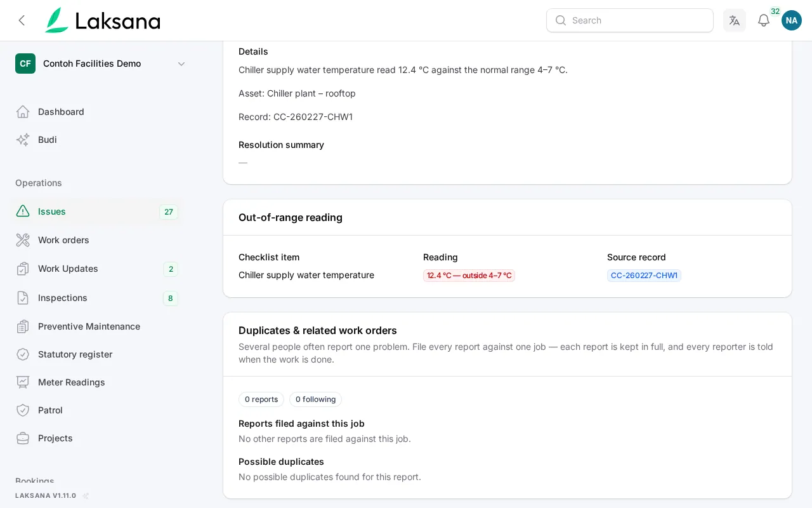Image resolution: width=812 pixels, height=508 pixels.
Task: Click 'No possible duplicates found for this report.'
Action: pos(330,477)
